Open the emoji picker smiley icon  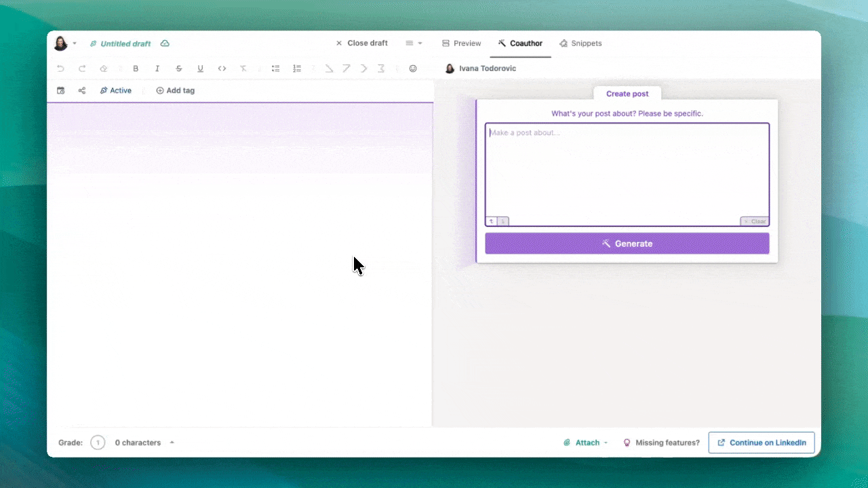(x=413, y=68)
